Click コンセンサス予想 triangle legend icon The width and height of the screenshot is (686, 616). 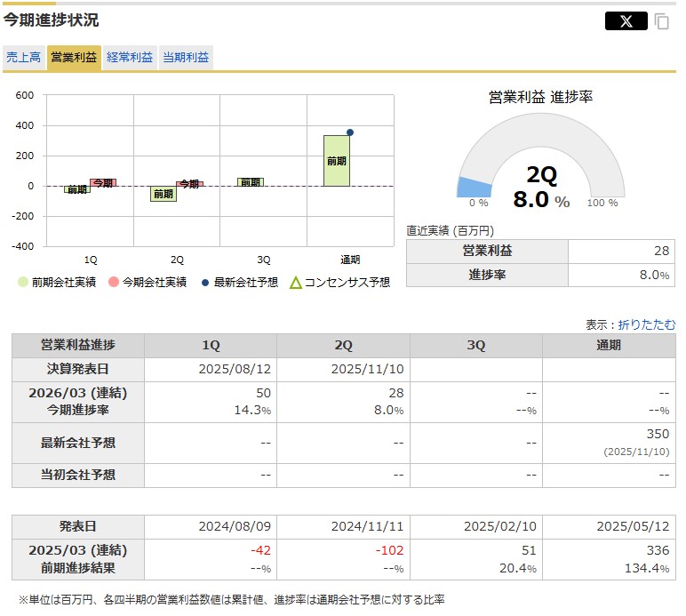click(x=296, y=283)
